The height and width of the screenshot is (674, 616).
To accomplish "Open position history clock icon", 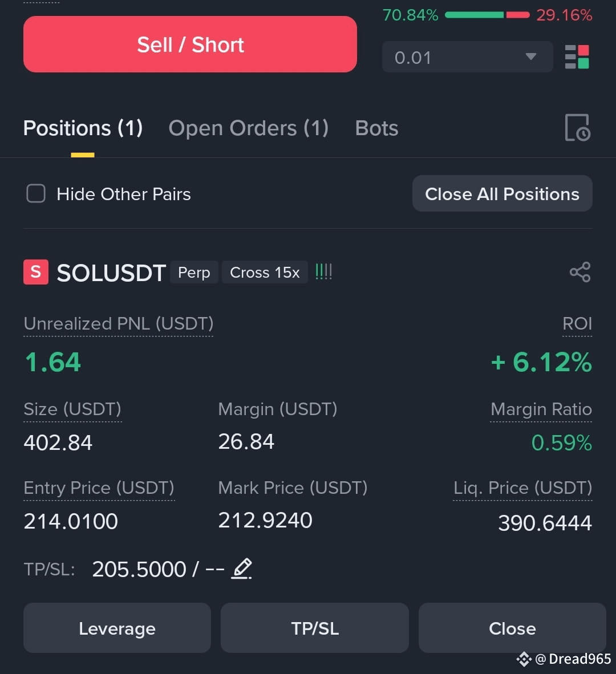I will (x=577, y=128).
